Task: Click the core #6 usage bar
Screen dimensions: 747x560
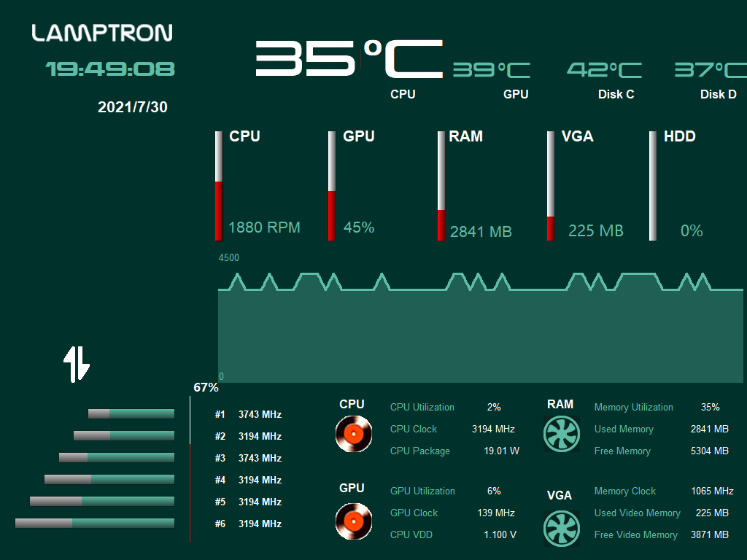Action: pos(95,524)
